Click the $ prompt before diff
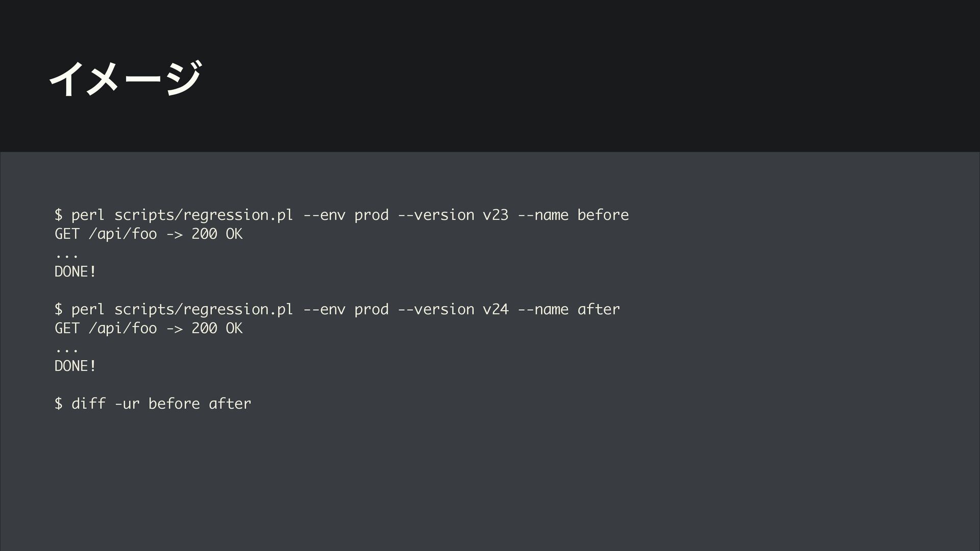Screen dimensions: 980x551 [x=59, y=404]
